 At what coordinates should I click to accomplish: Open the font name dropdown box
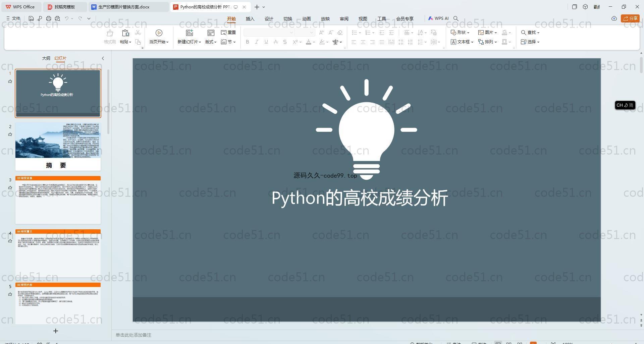click(x=269, y=33)
